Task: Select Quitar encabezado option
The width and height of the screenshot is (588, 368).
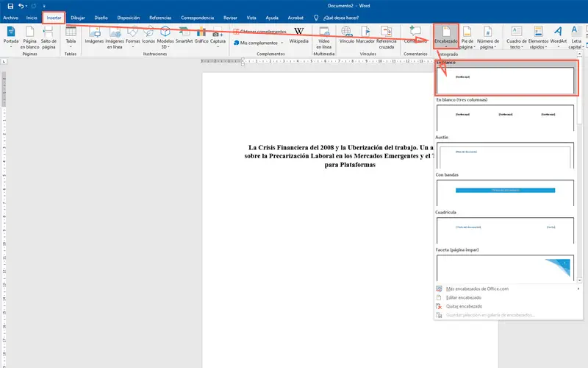Action: point(464,306)
